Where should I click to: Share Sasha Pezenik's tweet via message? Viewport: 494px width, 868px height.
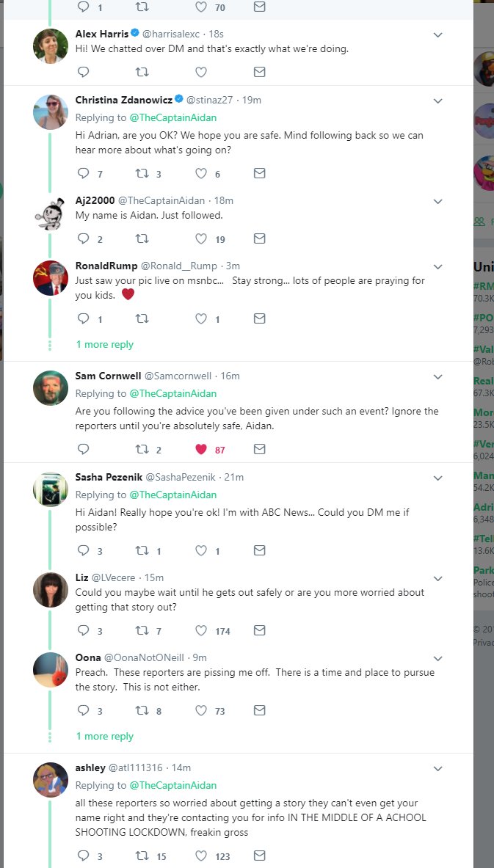pyautogui.click(x=259, y=550)
